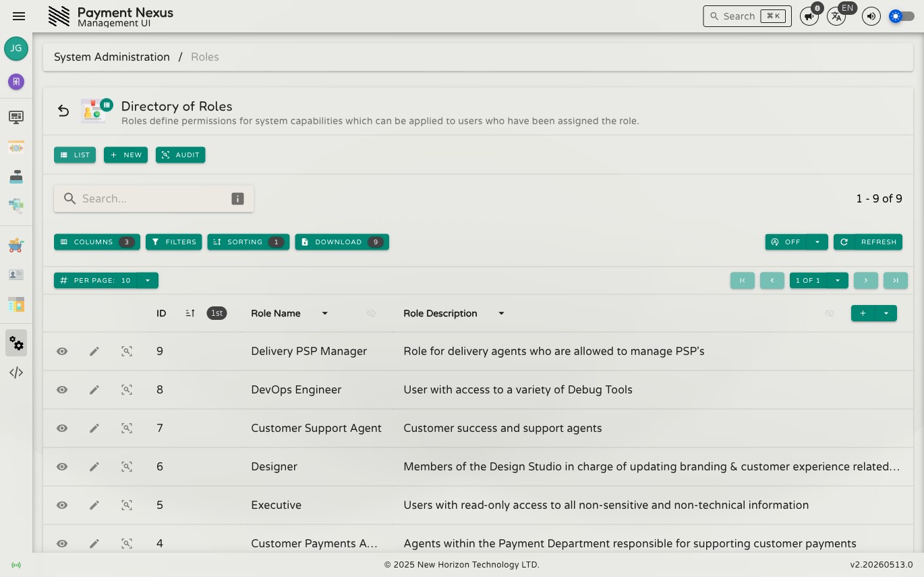Click the Download button
This screenshot has height=577, width=924.
tap(342, 242)
